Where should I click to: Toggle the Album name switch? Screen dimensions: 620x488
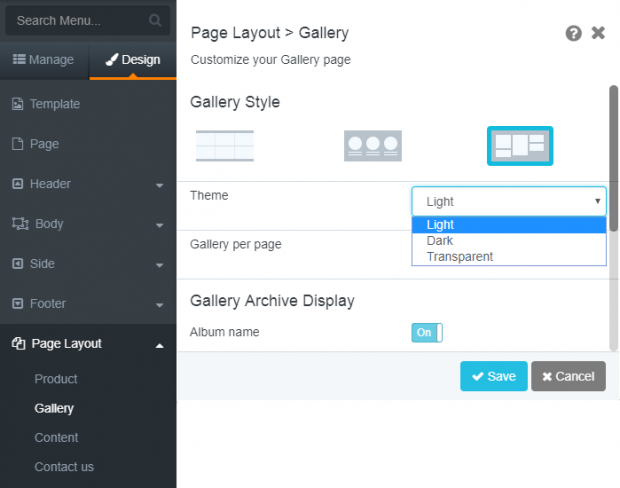coord(427,333)
